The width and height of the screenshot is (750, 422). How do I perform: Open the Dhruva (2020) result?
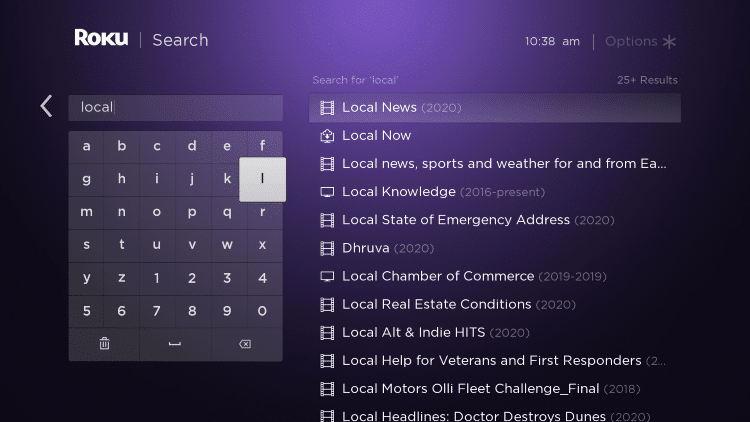point(495,248)
